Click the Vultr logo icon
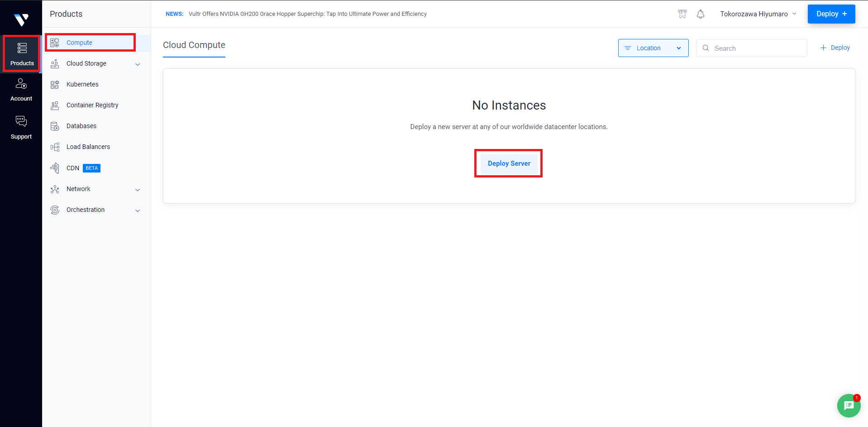 21,19
